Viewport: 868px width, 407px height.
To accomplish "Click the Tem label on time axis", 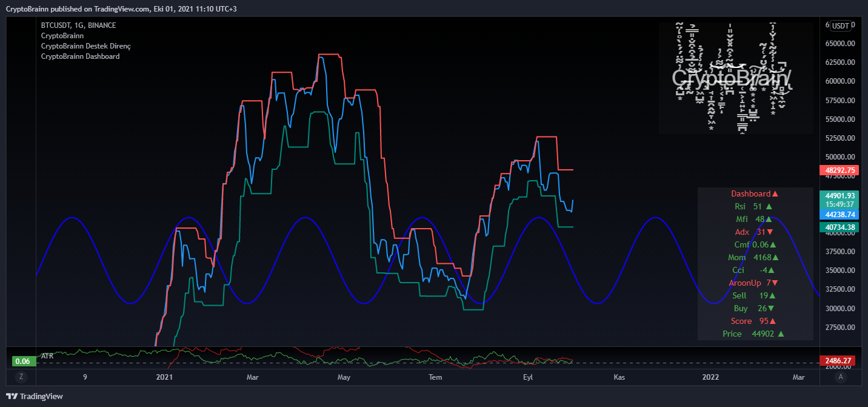I will [435, 377].
